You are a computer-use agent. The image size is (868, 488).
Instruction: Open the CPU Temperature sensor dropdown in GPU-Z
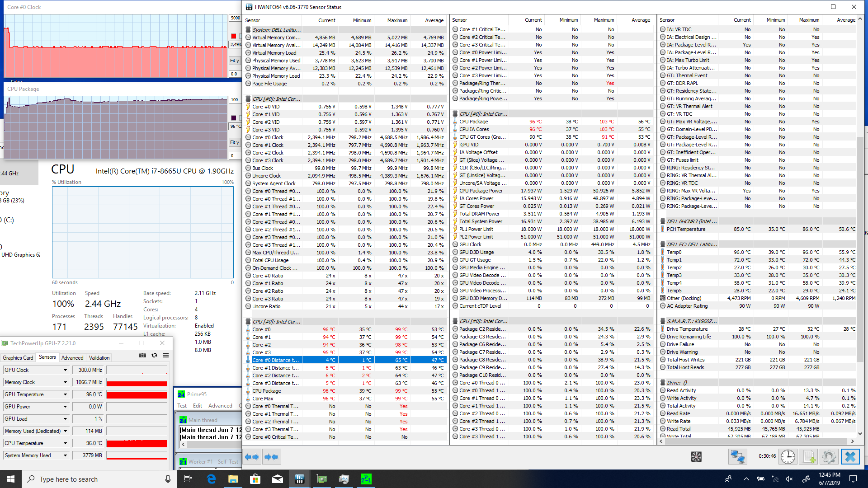click(65, 443)
